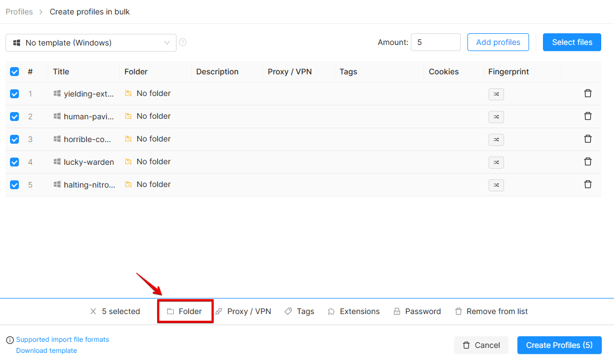Viewport: 614px width, 364px height.
Task: Delete the human-pavi row with trash icon
Action: [x=588, y=116]
